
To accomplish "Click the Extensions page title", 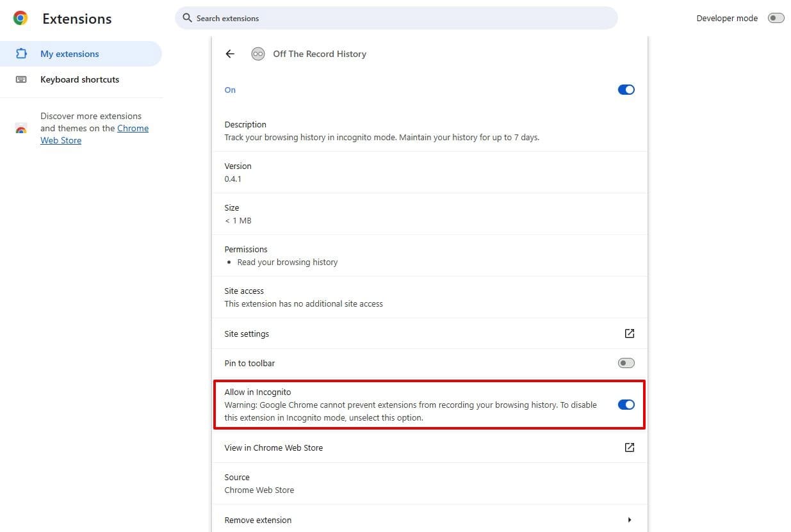I will 76,19.
